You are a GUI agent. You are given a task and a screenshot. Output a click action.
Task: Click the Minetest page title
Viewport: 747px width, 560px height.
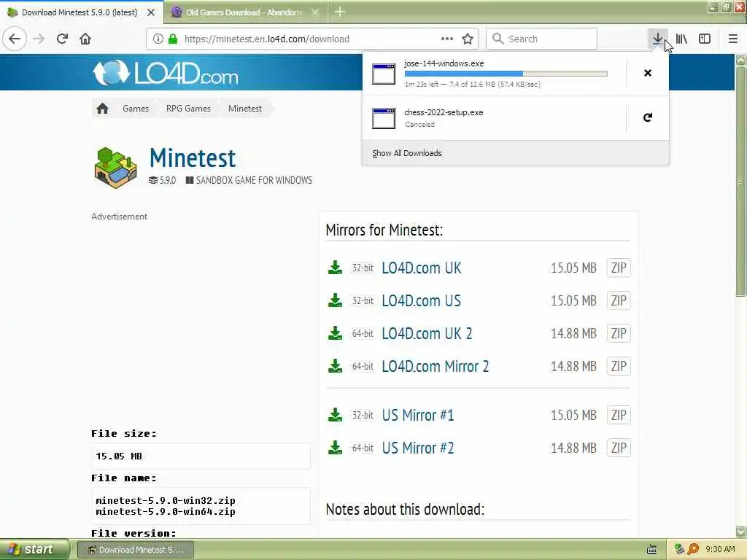coord(193,158)
